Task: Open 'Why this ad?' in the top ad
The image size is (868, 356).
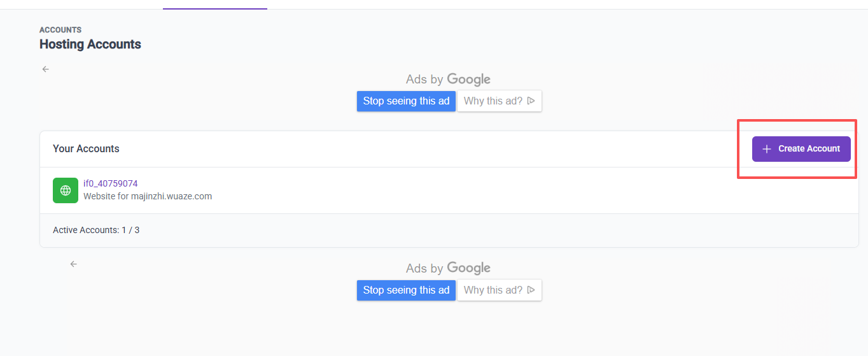Action: click(x=493, y=101)
